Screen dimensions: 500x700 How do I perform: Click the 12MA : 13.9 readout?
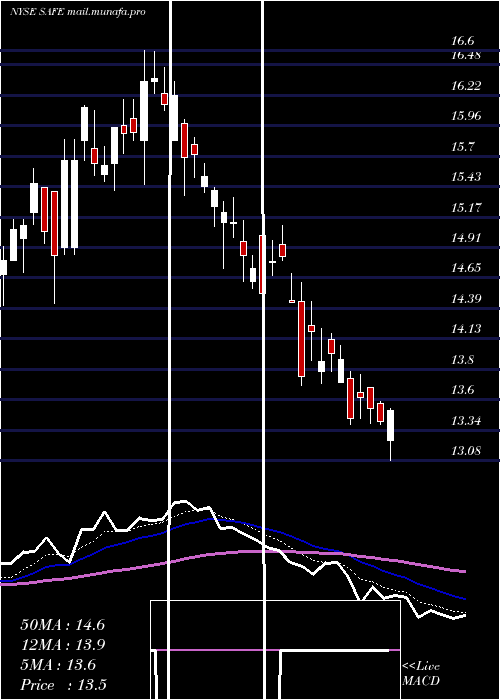62,645
